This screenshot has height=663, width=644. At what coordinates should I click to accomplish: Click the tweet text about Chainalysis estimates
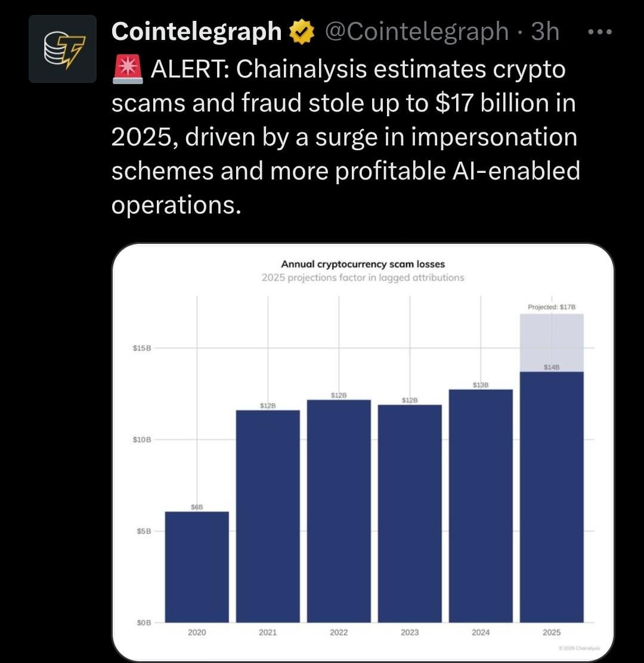346,137
